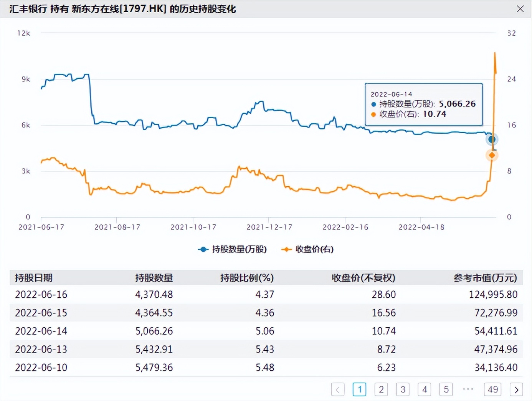Click holdings value 5,066.26 in table
This screenshot has height=401, width=532.
tap(154, 331)
